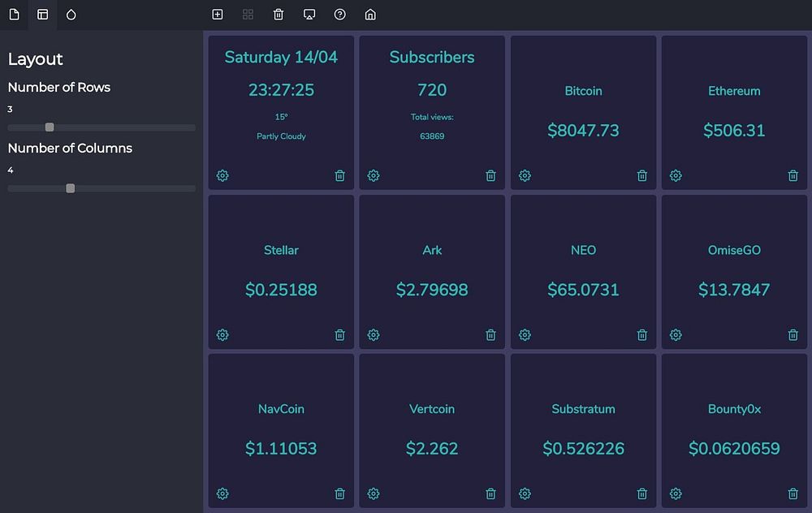Image resolution: width=812 pixels, height=513 pixels.
Task: Delete the NEO card
Action: pyautogui.click(x=642, y=335)
